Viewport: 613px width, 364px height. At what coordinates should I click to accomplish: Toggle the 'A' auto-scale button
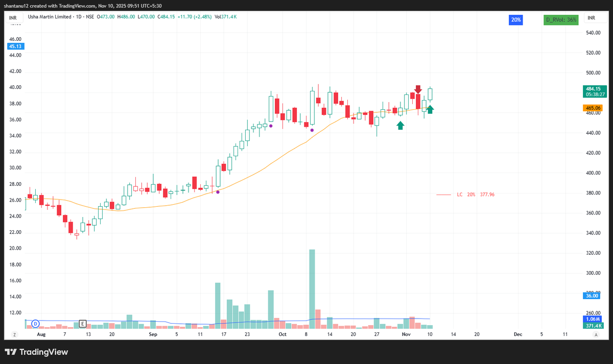click(596, 334)
